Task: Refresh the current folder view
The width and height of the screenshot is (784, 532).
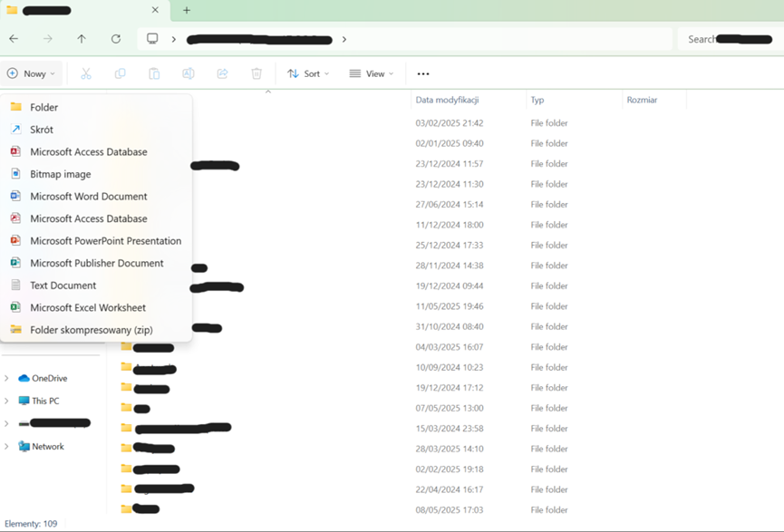Action: click(116, 39)
